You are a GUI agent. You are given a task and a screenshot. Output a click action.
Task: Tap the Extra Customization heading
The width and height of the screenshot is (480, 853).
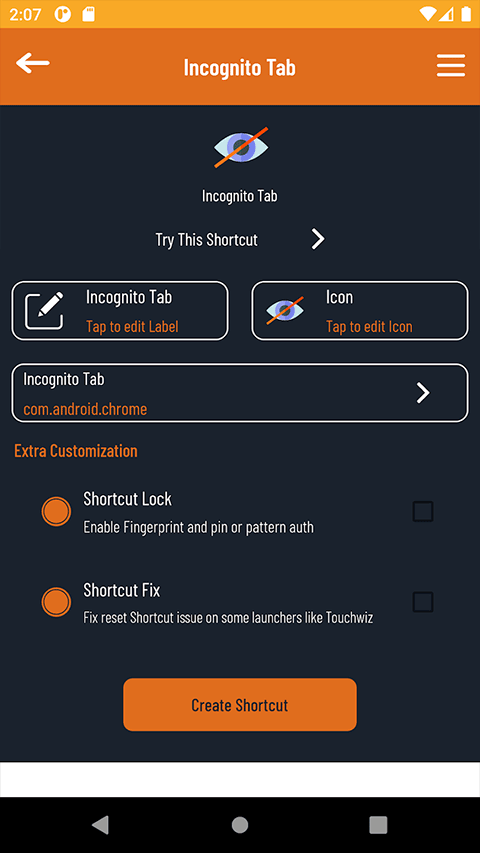pos(76,450)
